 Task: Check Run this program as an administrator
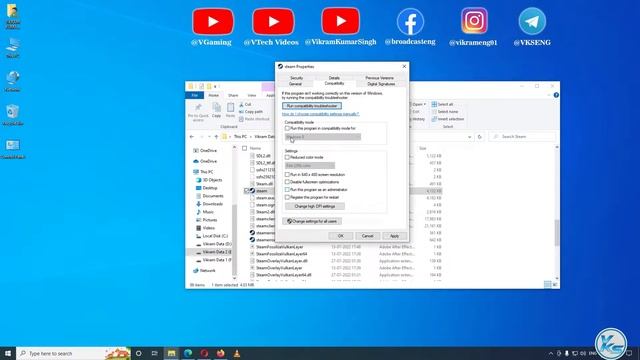pos(287,190)
